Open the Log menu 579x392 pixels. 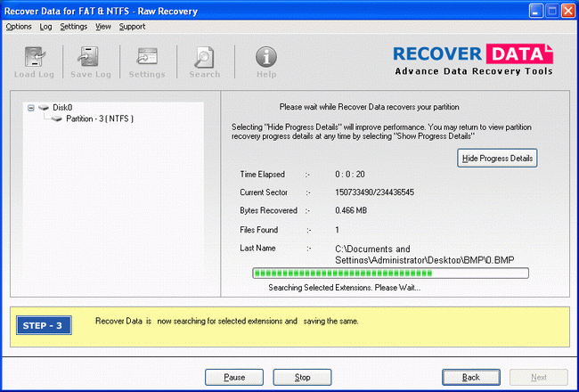45,27
